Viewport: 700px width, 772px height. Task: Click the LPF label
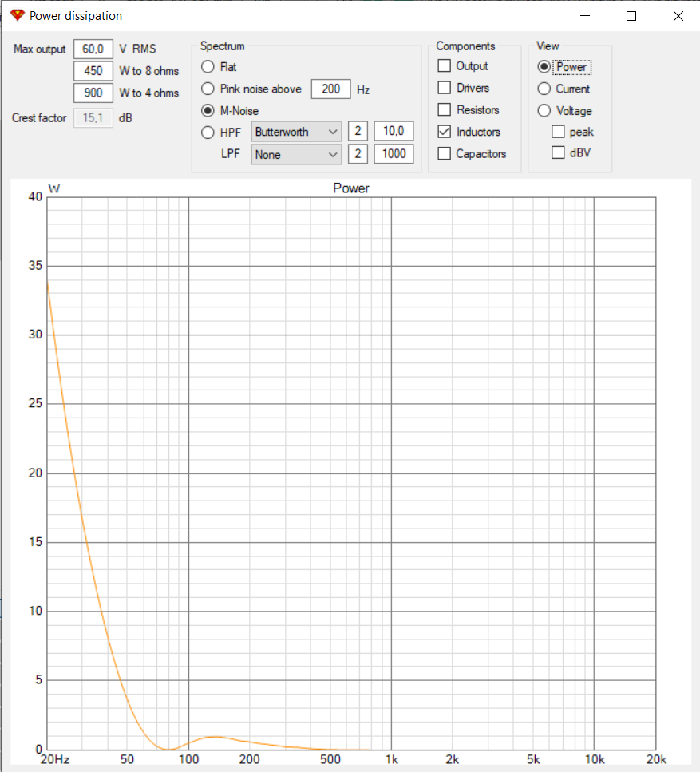pos(231,153)
